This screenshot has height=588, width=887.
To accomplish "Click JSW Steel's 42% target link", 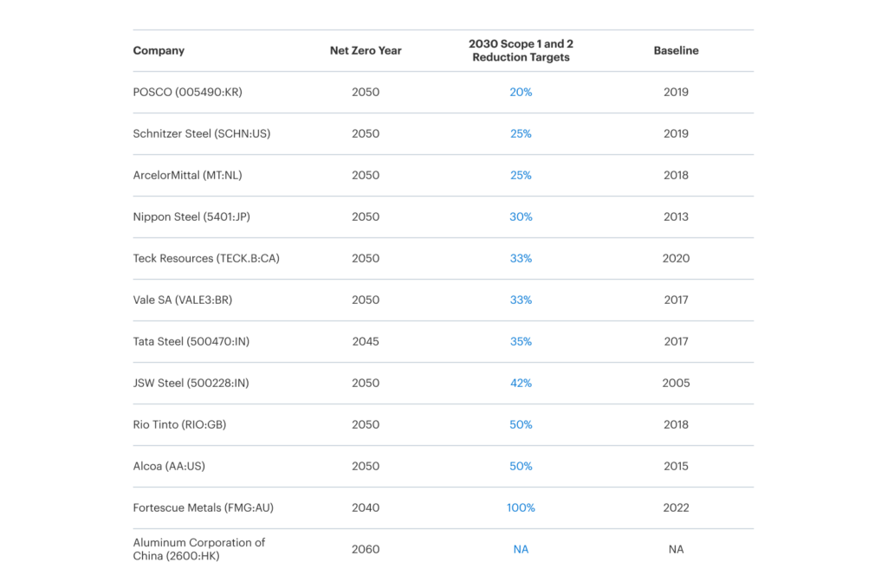I will 521,383.
